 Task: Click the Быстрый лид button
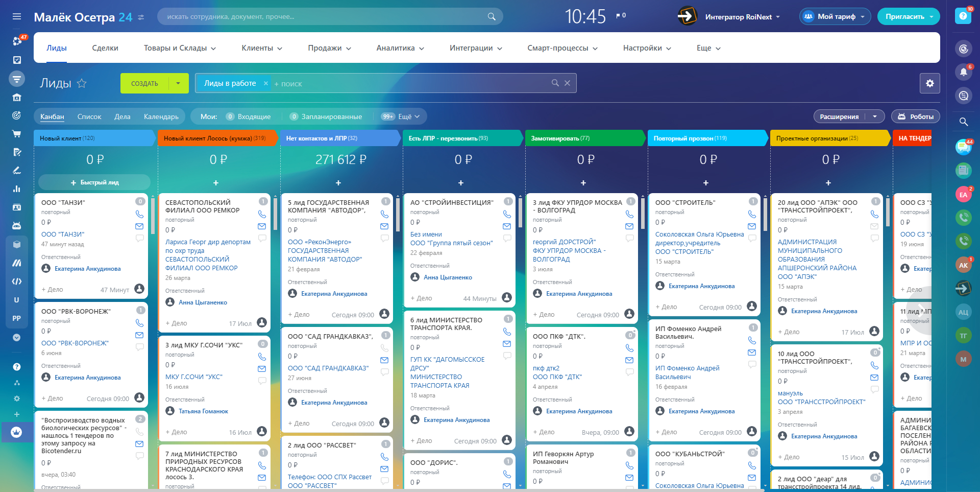click(94, 182)
